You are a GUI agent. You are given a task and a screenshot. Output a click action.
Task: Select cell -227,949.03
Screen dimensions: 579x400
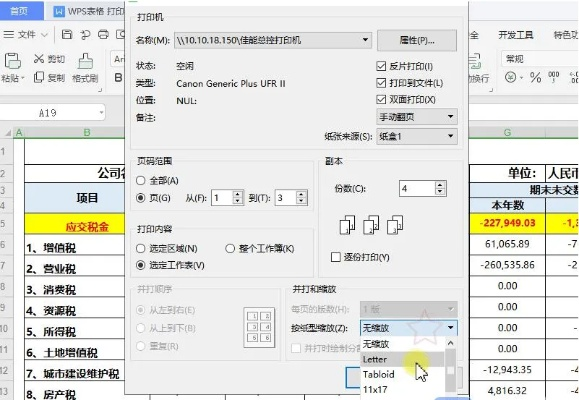click(x=507, y=223)
